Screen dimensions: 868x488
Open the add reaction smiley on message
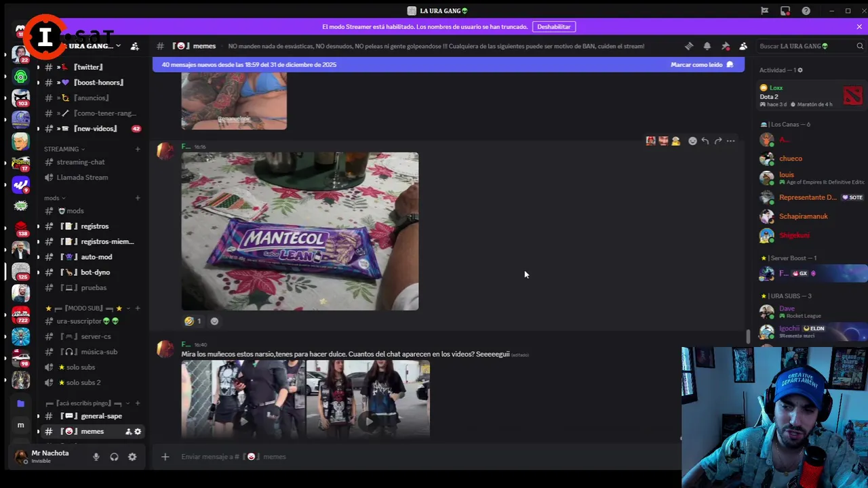tap(692, 141)
